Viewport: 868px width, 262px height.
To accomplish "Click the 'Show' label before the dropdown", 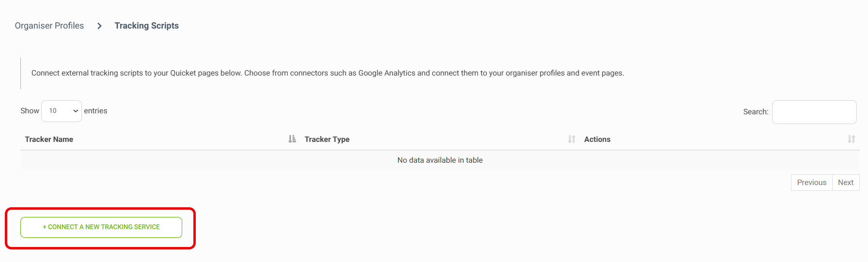I will (x=30, y=111).
